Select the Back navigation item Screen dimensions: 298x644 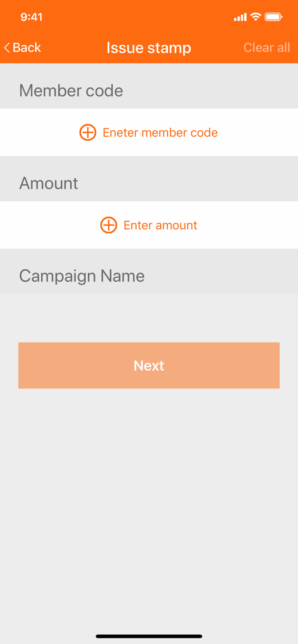click(x=21, y=47)
